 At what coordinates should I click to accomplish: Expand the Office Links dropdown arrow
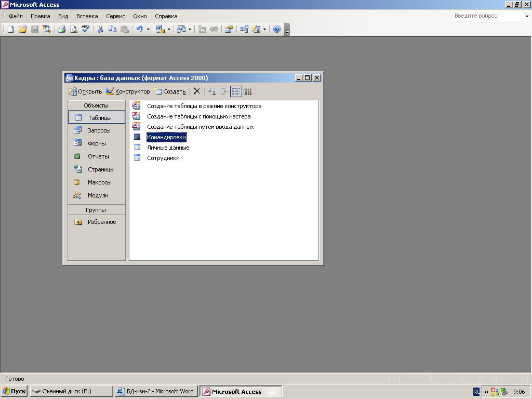coord(169,29)
